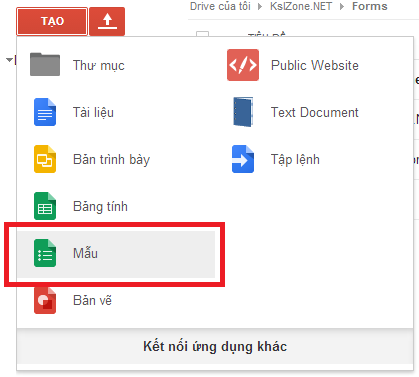Toggle the select-all checkbox in file list header
The image size is (419, 377).
coord(202,34)
